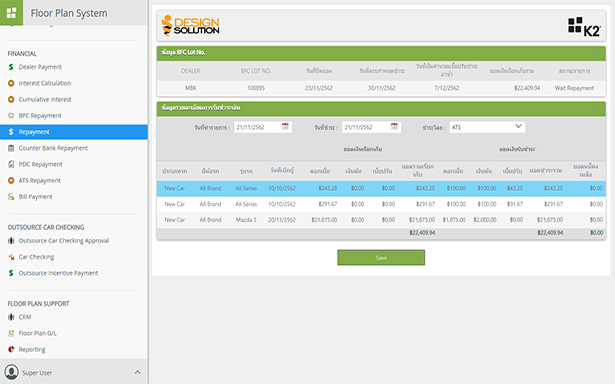The width and height of the screenshot is (615, 384).
Task: Open the first date field's calendar icon
Action: [x=285, y=126]
